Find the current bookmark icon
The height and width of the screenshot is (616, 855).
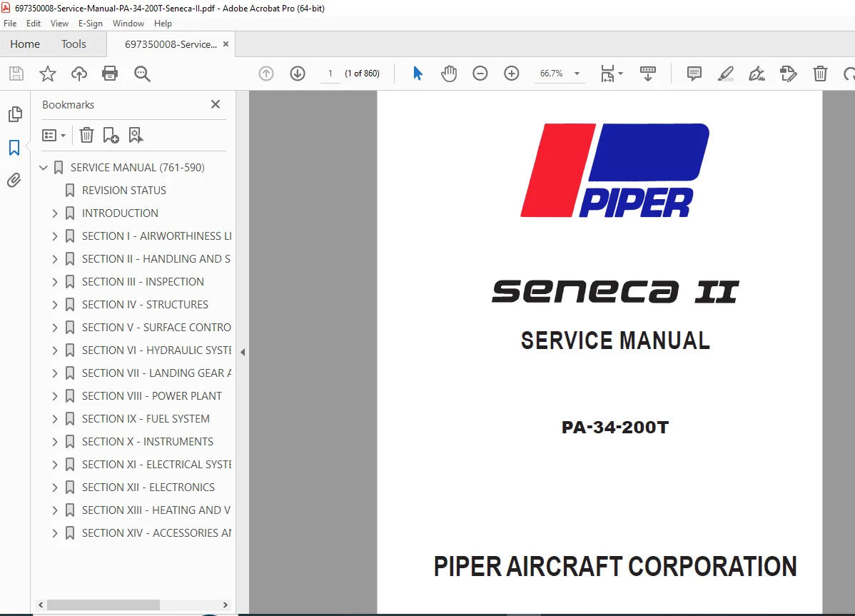(135, 135)
